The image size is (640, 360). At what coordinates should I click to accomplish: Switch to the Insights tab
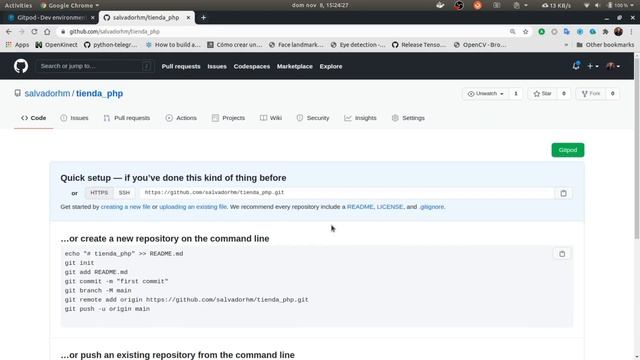360,118
